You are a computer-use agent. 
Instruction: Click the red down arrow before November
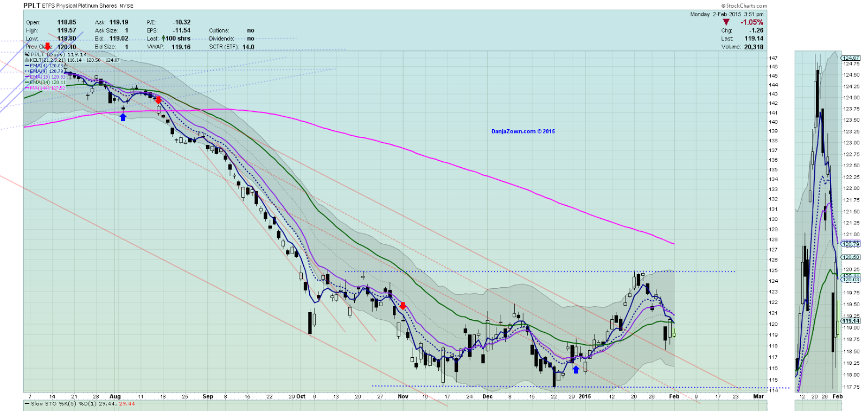pos(403,306)
